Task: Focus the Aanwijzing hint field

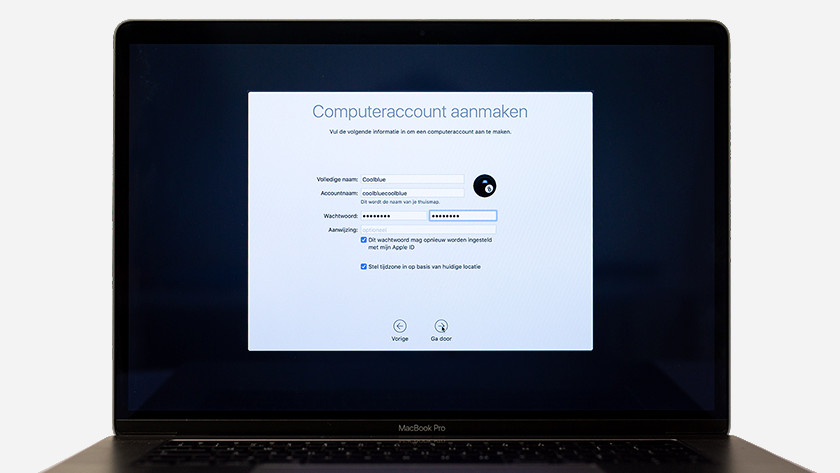Action: [428, 230]
